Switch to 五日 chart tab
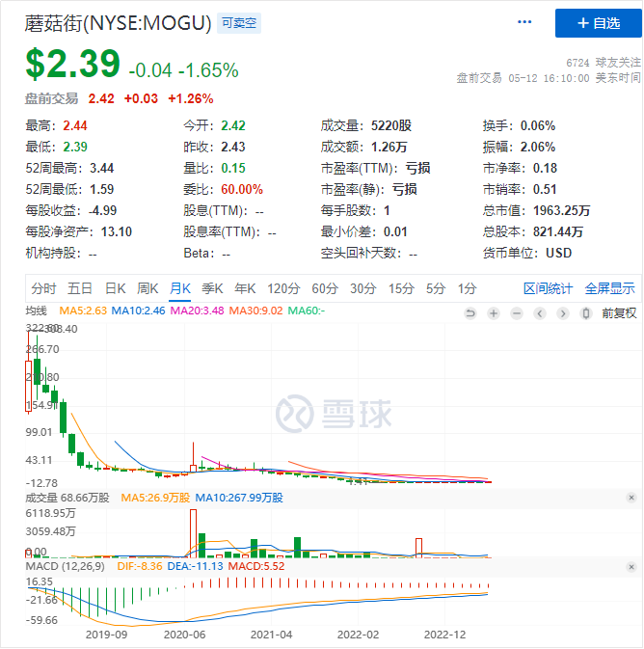The height and width of the screenshot is (649, 644). [x=80, y=288]
